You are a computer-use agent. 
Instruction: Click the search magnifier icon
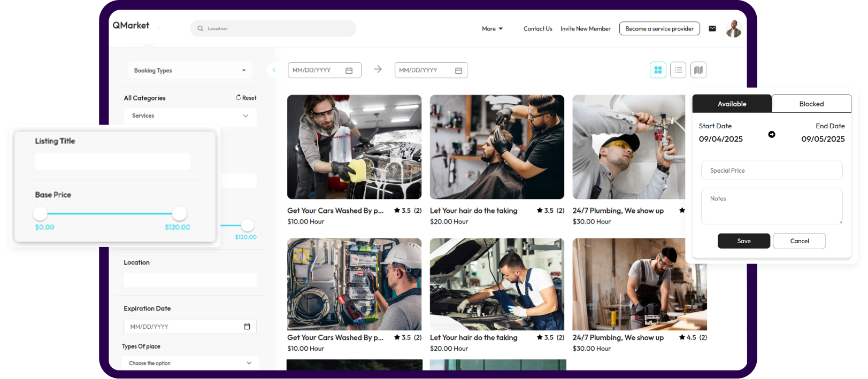[201, 29]
